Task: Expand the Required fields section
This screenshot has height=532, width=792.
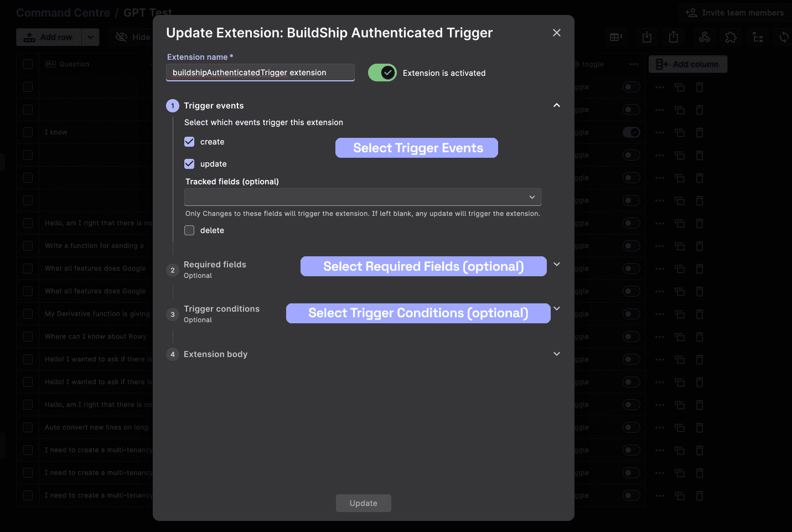Action: click(557, 265)
